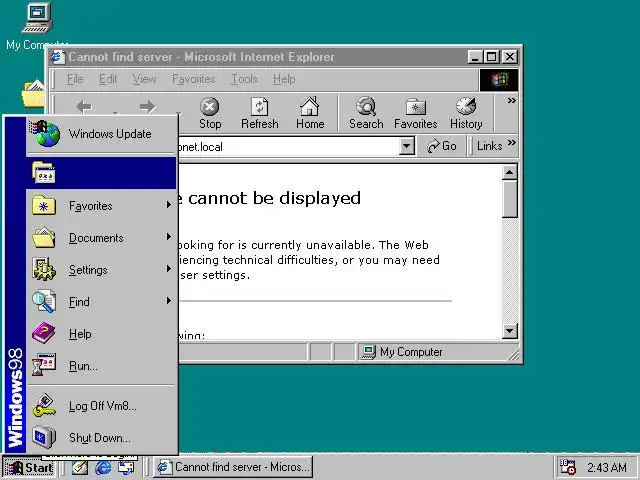Click the address bar text field

(288, 147)
